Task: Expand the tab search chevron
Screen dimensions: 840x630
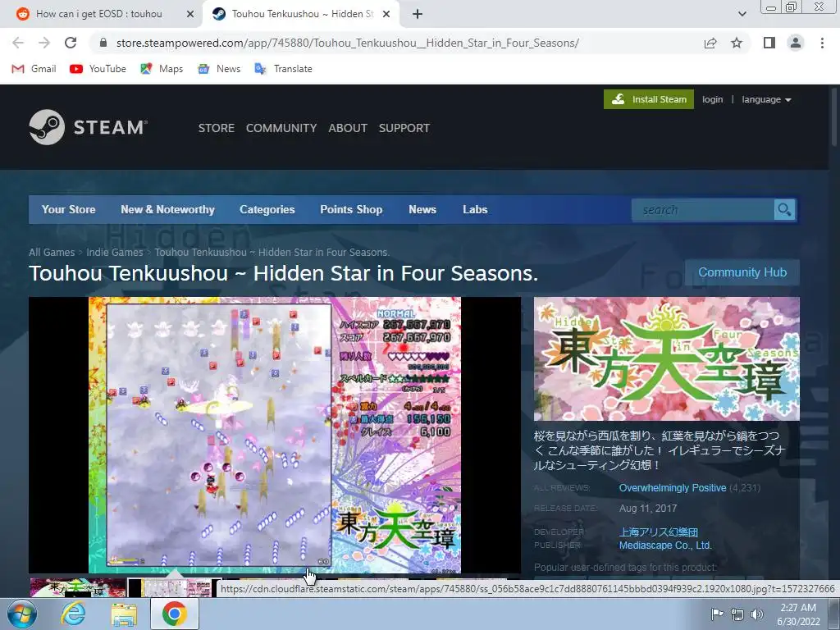Action: tap(742, 14)
